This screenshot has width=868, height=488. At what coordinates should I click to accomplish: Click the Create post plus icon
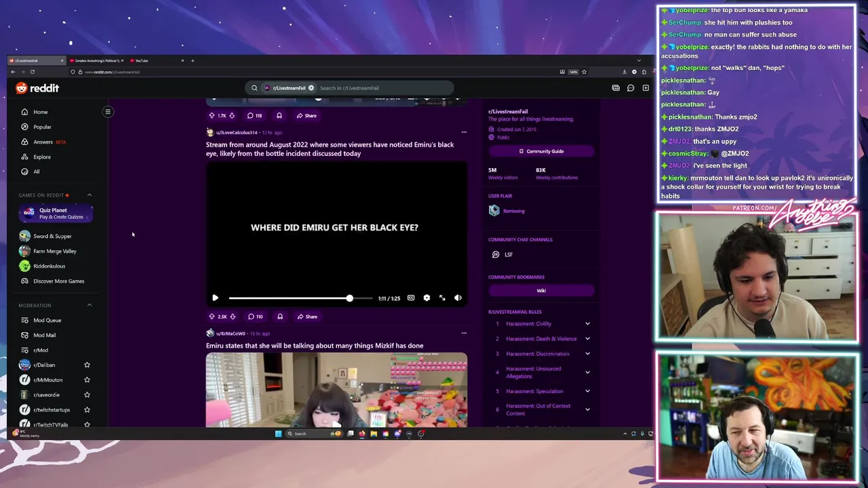point(646,88)
